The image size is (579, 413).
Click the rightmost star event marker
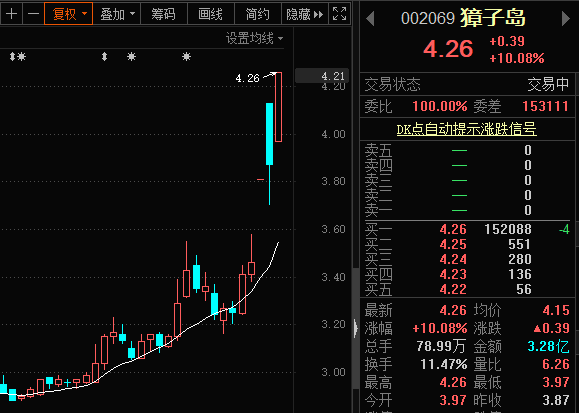[186, 57]
